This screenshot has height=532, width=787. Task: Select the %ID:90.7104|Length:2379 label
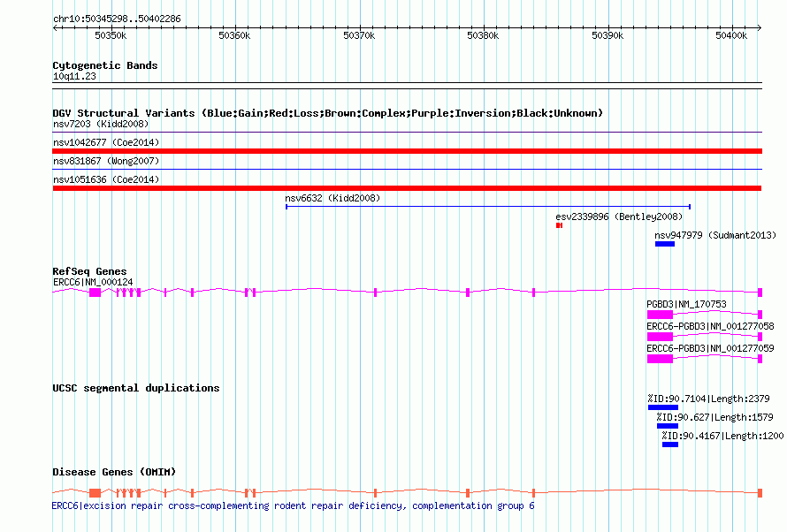[x=708, y=399]
